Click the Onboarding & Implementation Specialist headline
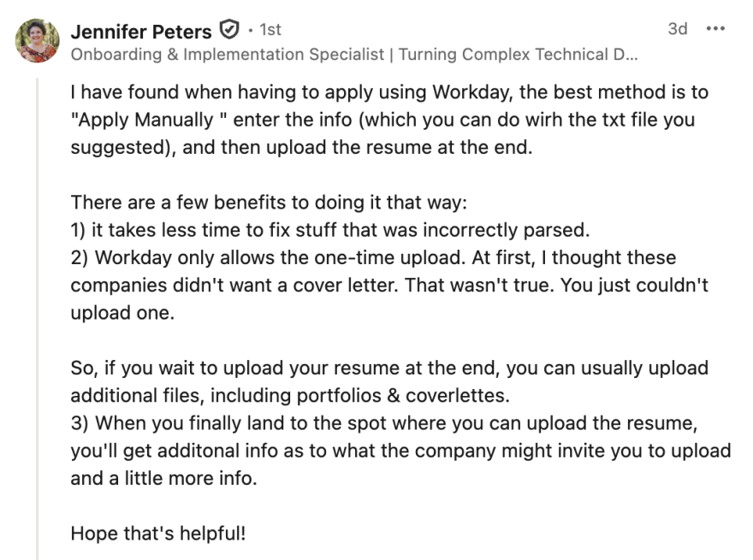 354,54
